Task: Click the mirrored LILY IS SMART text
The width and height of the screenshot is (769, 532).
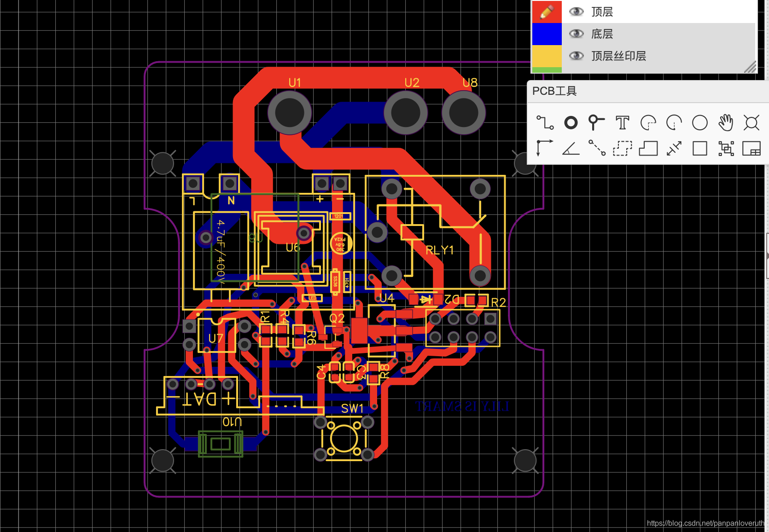Action: coord(461,406)
